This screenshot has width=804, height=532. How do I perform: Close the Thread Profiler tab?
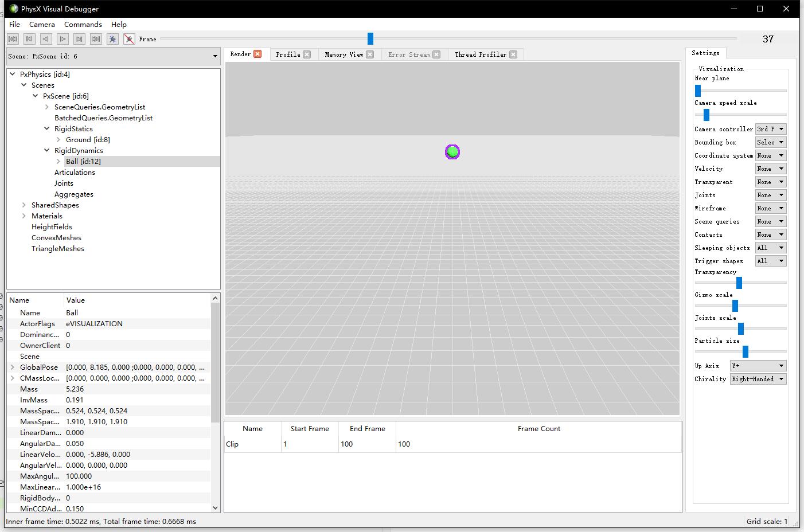513,54
